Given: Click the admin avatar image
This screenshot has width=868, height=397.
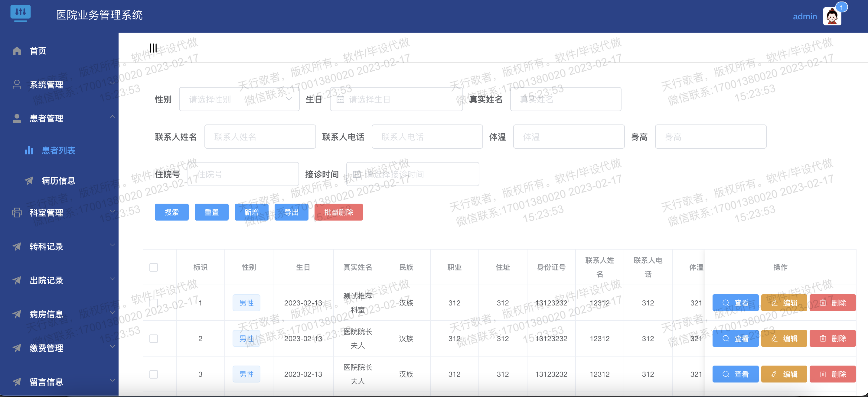Looking at the screenshot, I should click(832, 17).
